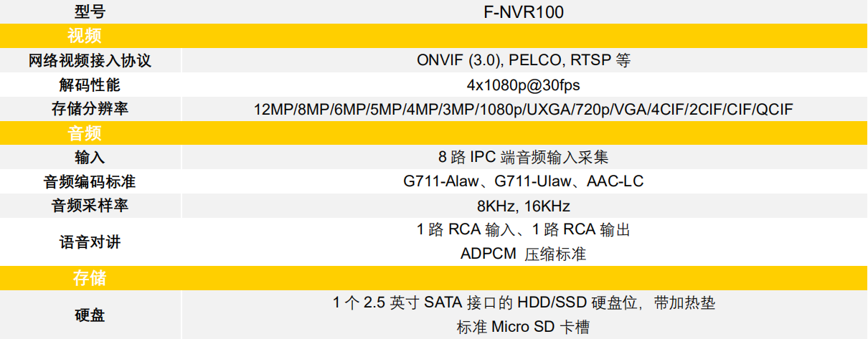
Task: Select the 解码性能 label cell
Action: coord(90,85)
